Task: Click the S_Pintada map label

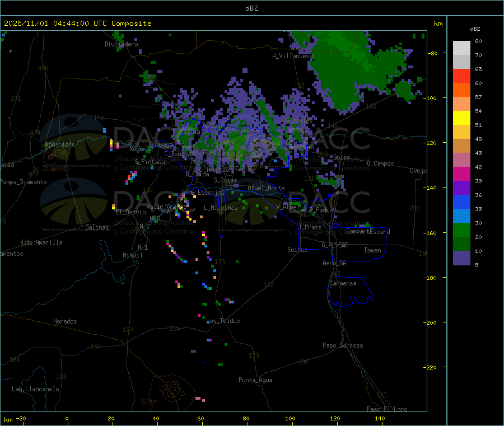Action: 150,162
